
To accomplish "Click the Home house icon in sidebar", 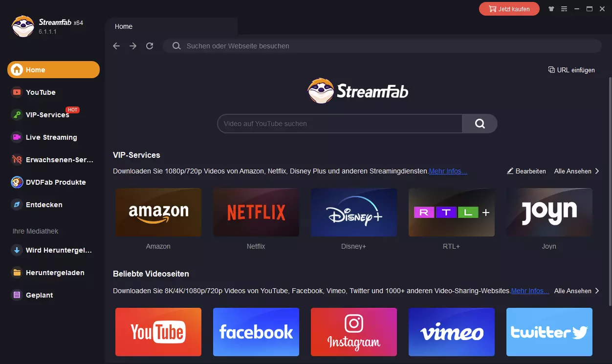I will (17, 70).
